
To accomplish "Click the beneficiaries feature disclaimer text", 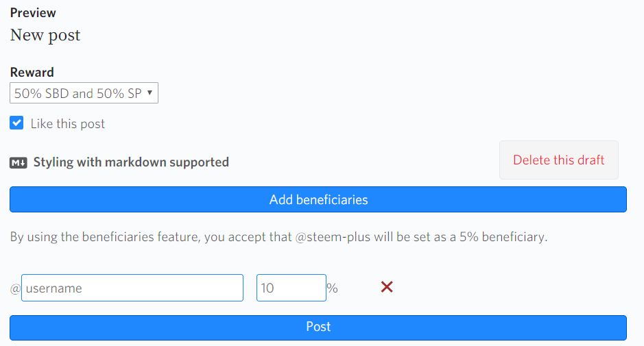I will 171,238.
